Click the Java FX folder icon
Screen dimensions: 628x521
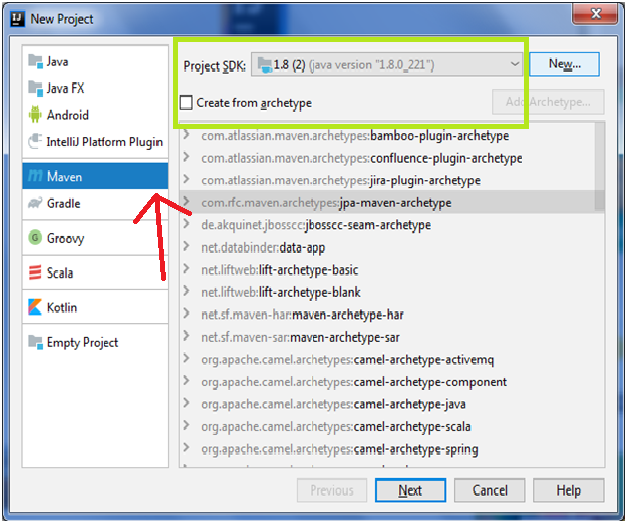[35, 88]
